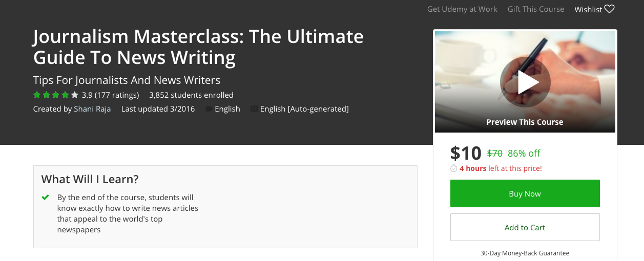Click the Preview This Course label

[x=525, y=122]
